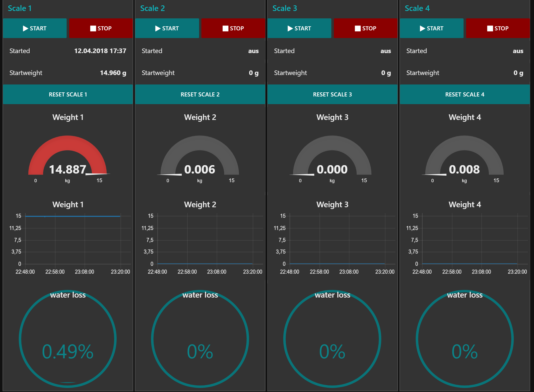Start Scale 3 measurement
Image resolution: width=534 pixels, height=392 pixels.
pyautogui.click(x=299, y=28)
